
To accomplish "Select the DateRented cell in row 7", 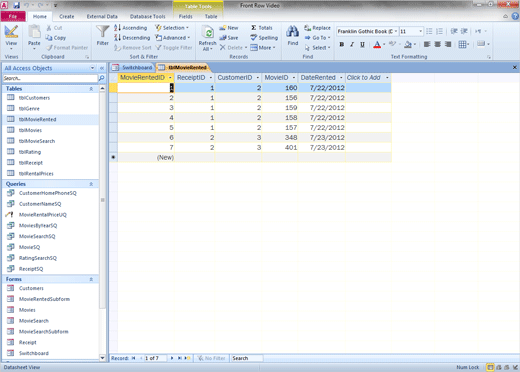I will [322, 148].
